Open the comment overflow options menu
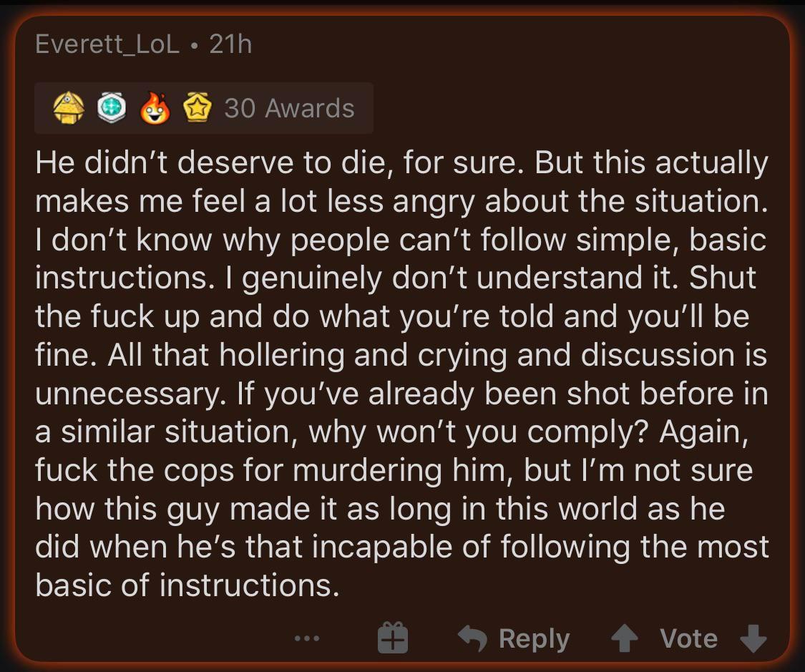This screenshot has width=805, height=672. [x=306, y=639]
